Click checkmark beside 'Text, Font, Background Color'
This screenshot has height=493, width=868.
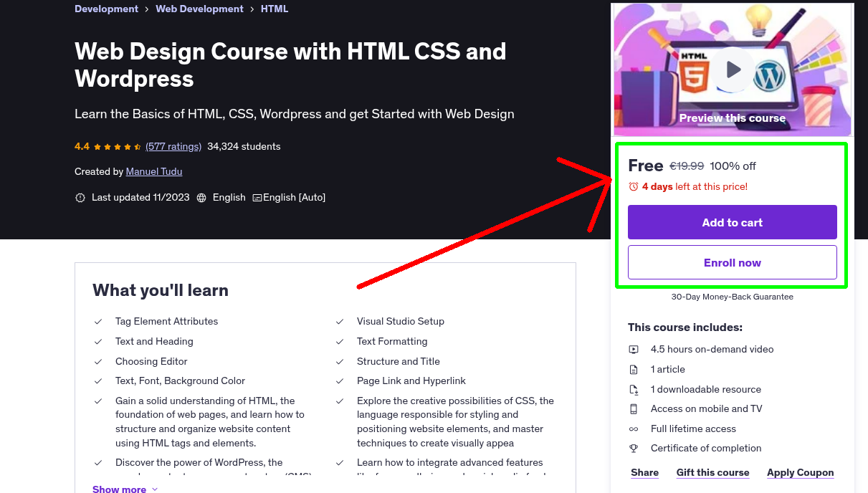tap(98, 381)
